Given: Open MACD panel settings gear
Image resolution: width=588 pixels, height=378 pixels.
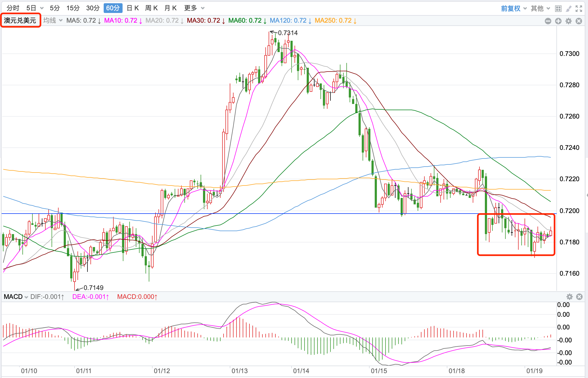Looking at the screenshot, I should pyautogui.click(x=569, y=297).
